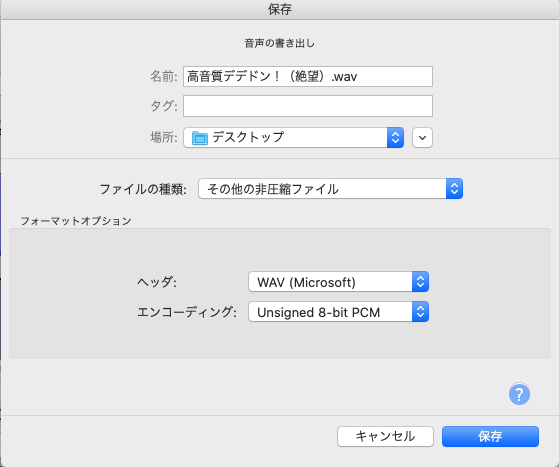Click the 保存 dialog title bar
Screen dimensions: 559x467
click(280, 9)
